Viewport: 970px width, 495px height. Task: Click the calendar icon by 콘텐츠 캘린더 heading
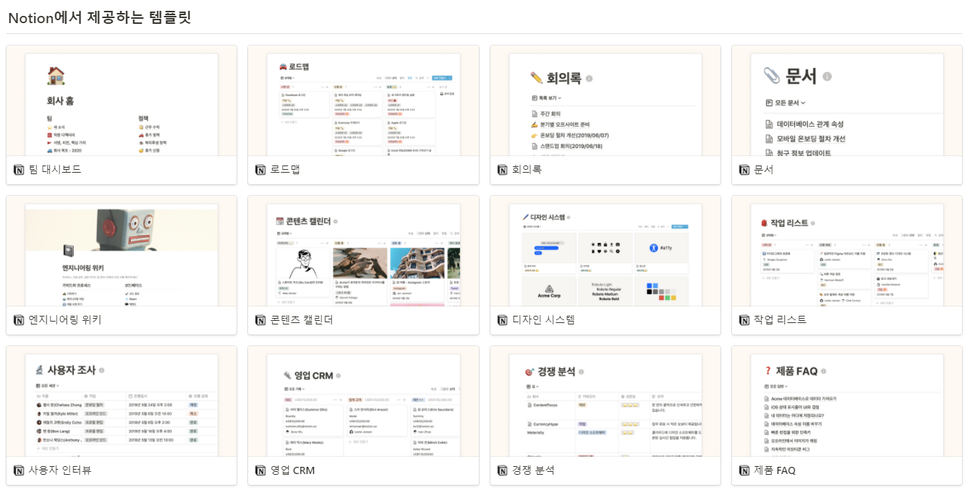tap(279, 221)
